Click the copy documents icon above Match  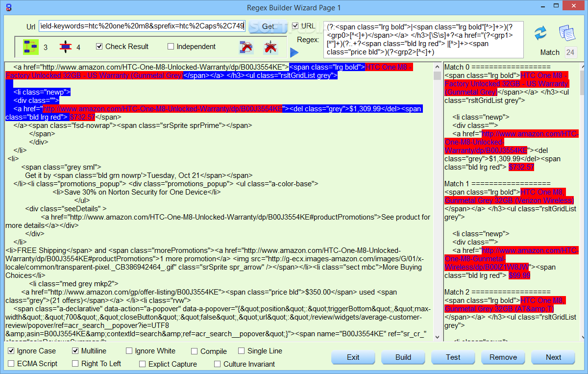567,33
